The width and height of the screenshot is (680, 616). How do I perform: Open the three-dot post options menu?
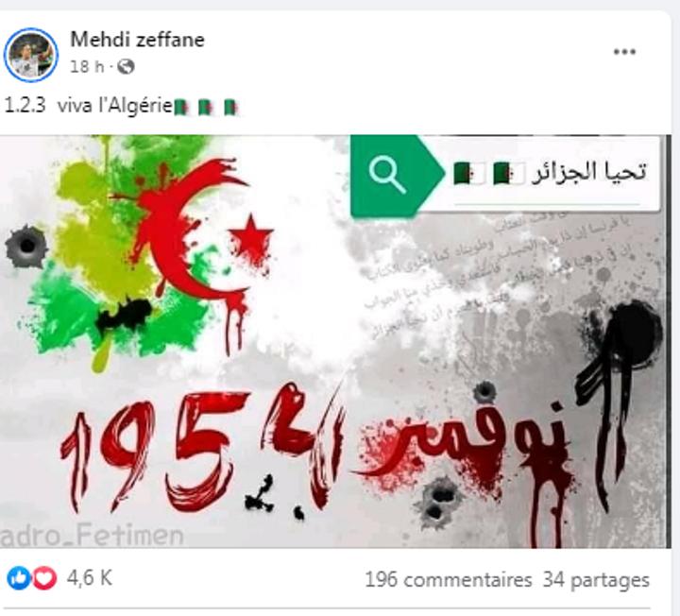coord(624,52)
